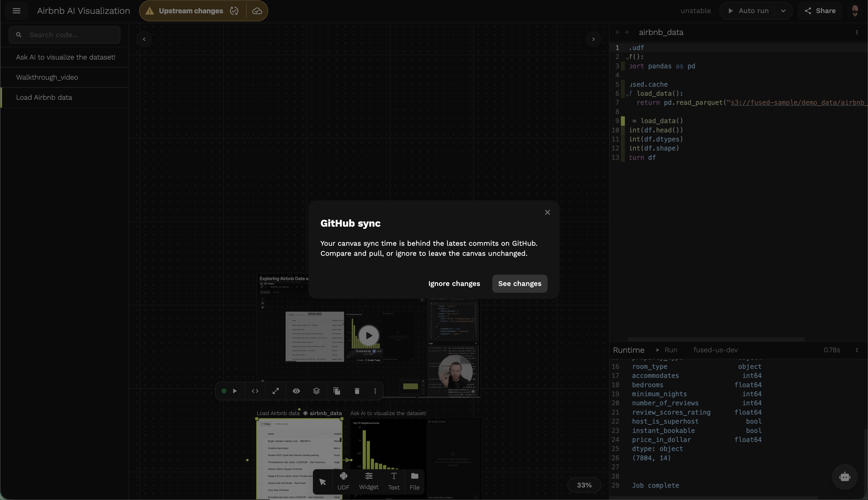Click the Upstream changes sync icon

[x=234, y=11]
